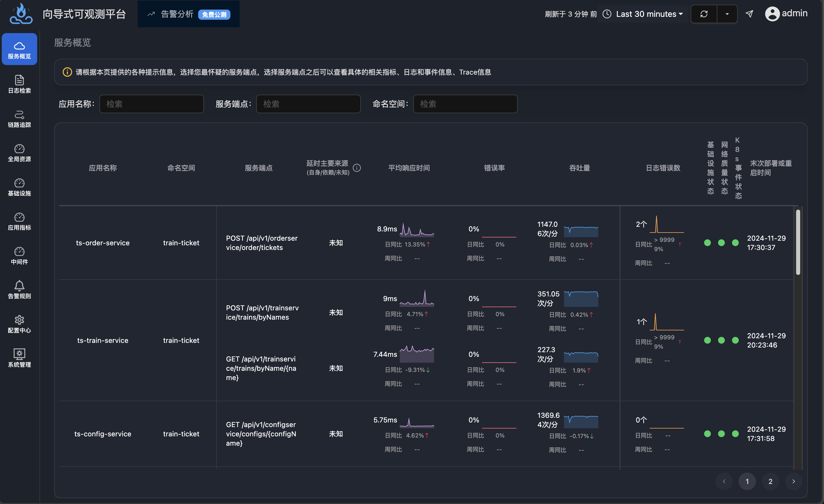824x504 pixels.
Task: Open the refresh interval dropdown arrow
Action: 727,14
